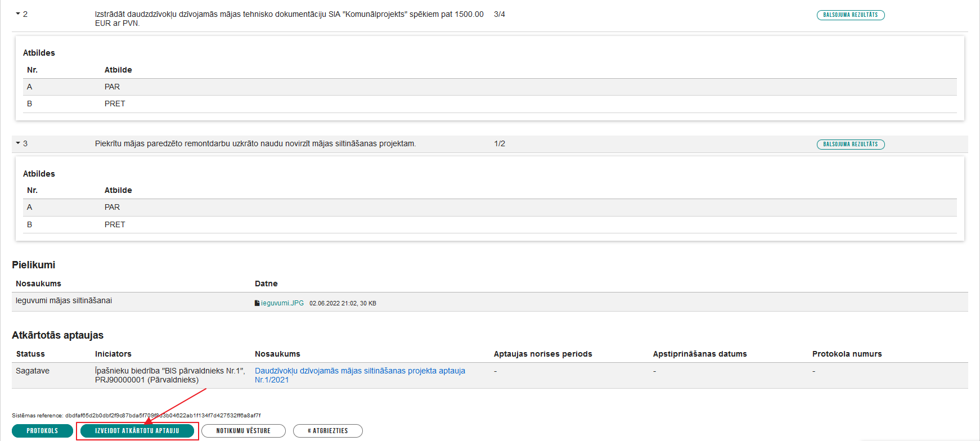The height and width of the screenshot is (441, 980).
Task: Click the Apstiprināšanas datums column header
Action: [x=700, y=354]
